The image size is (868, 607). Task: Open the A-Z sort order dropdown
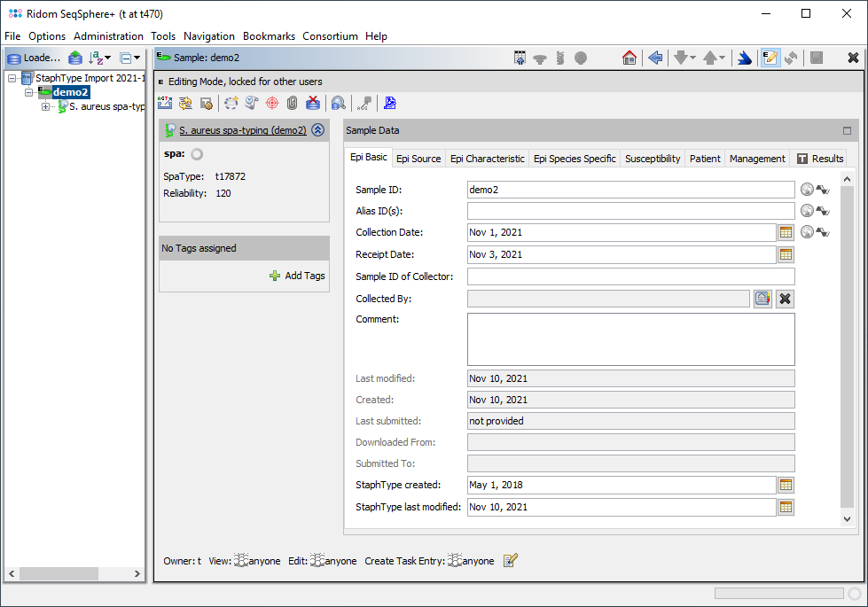[100, 58]
